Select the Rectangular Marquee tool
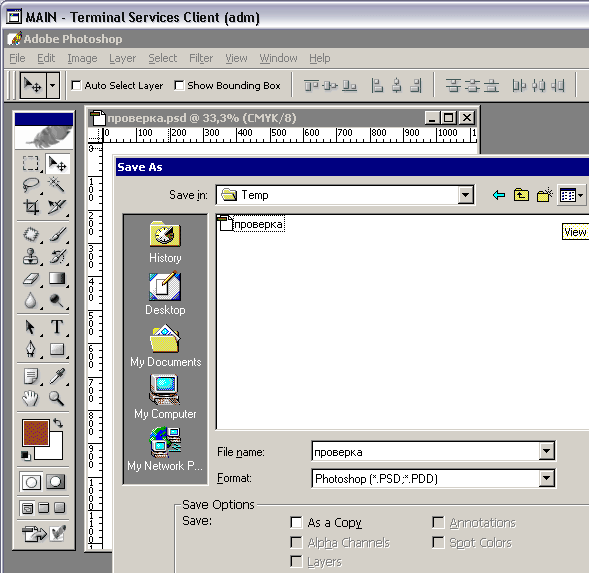The width and height of the screenshot is (589, 573). (31, 163)
